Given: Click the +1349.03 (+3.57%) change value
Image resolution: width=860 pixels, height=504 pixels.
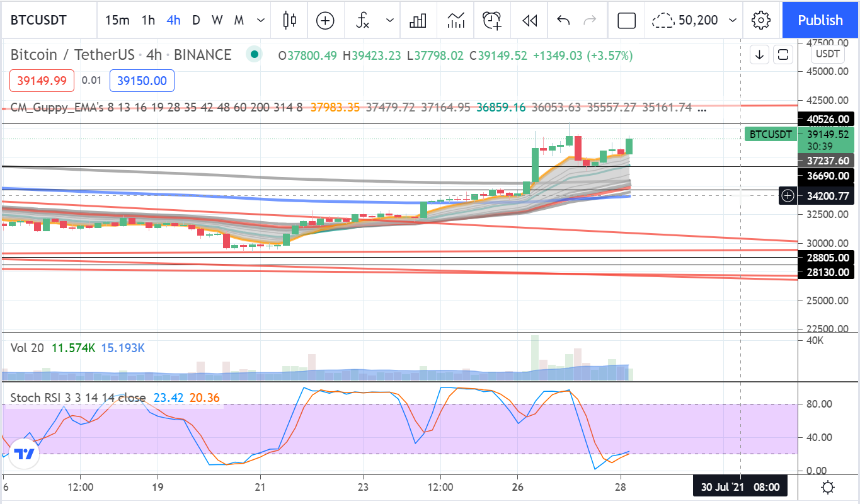Looking at the screenshot, I should tap(583, 55).
